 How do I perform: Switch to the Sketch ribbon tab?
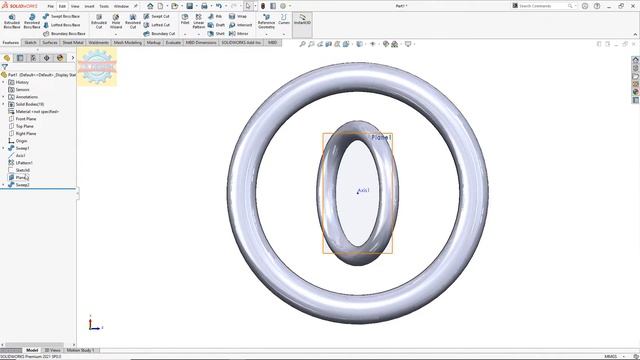click(30, 42)
